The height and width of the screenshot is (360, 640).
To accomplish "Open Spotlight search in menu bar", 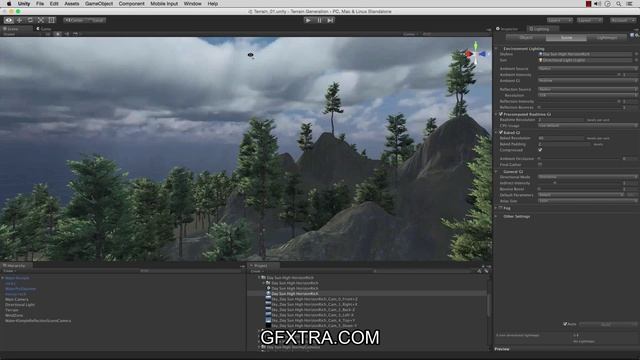I will [619, 4].
